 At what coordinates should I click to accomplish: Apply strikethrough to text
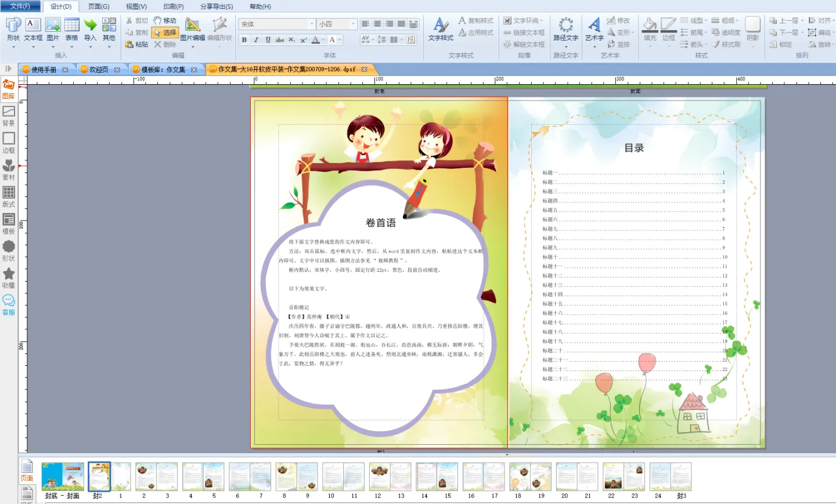280,39
